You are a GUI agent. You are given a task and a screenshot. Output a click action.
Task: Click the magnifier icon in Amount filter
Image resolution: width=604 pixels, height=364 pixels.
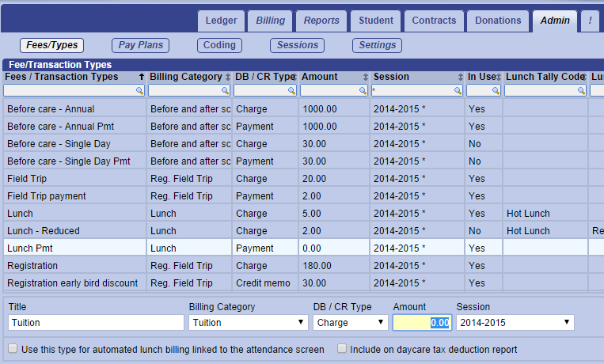click(x=365, y=91)
